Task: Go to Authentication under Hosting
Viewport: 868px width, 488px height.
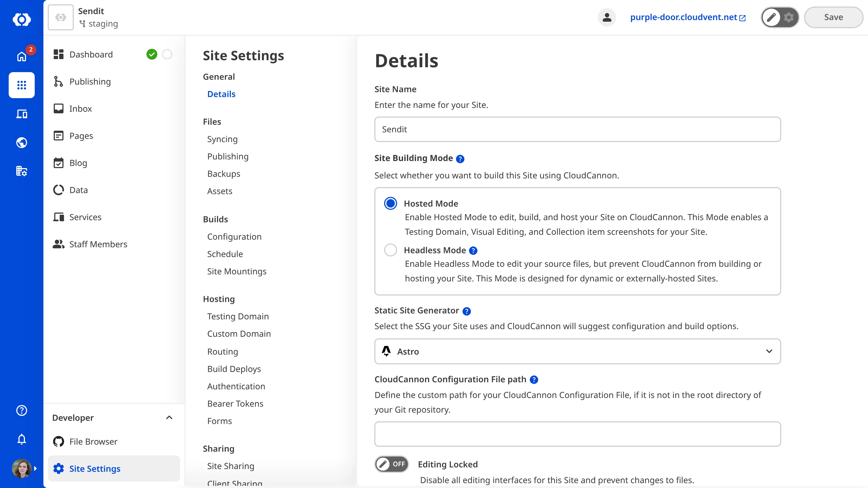Action: point(236,386)
